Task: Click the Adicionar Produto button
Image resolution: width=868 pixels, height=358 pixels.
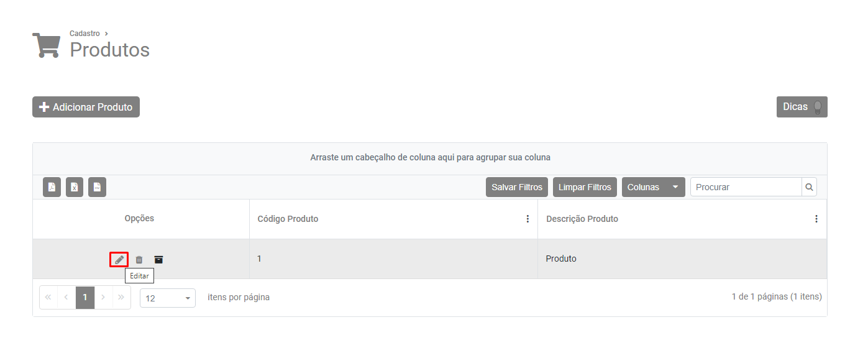Action: tap(86, 107)
